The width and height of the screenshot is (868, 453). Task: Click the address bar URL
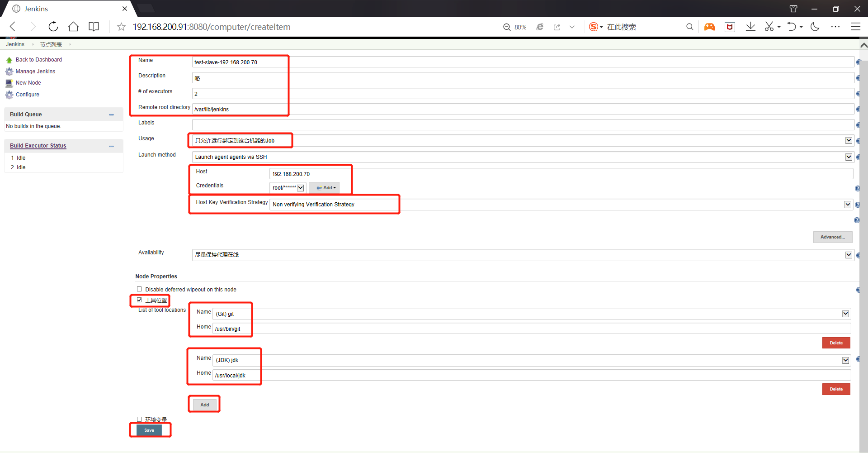(212, 27)
